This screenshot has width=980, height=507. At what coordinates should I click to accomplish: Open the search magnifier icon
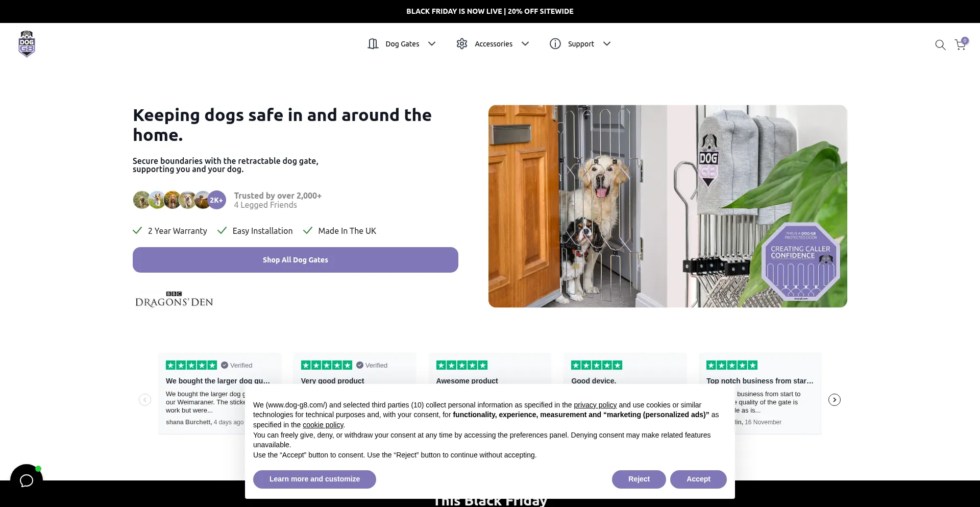point(940,44)
